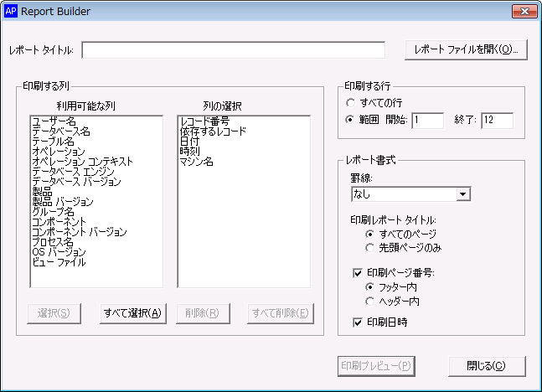Viewport: 542px width, 392px height.
Task: Select the 先頭ページのみ option
Action: pos(371,248)
